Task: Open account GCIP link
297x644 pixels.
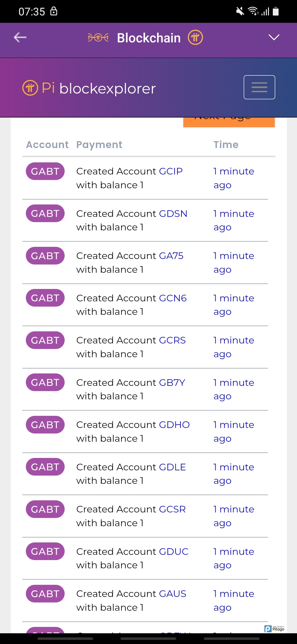Action: coord(171,171)
